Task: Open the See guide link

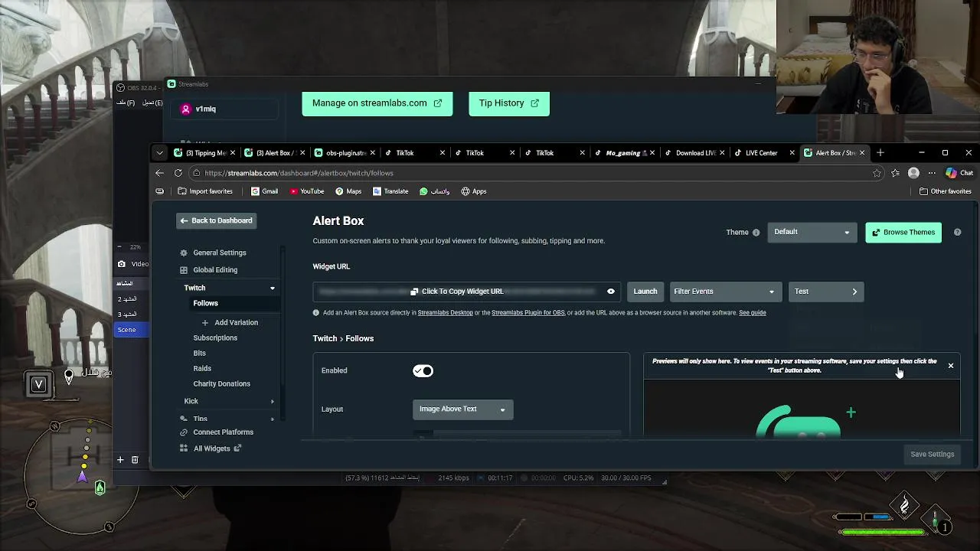Action: 752,313
